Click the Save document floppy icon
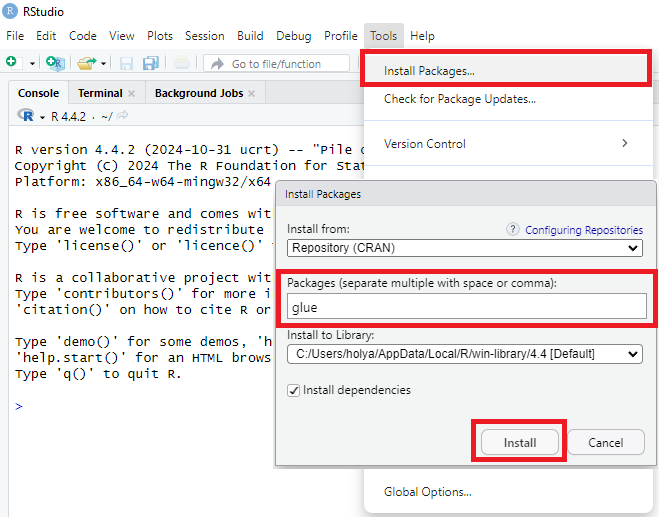 (127, 63)
